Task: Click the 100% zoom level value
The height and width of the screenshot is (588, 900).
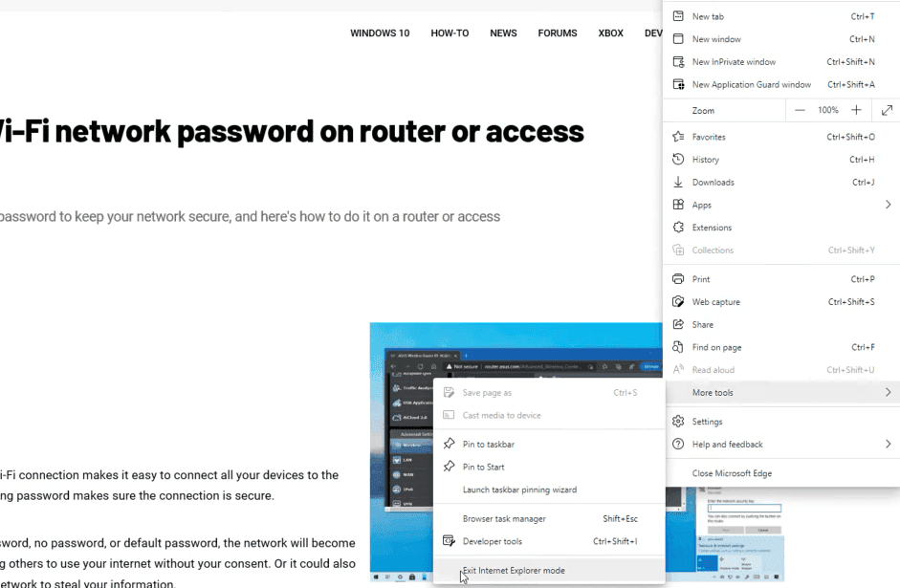Action: coord(827,110)
